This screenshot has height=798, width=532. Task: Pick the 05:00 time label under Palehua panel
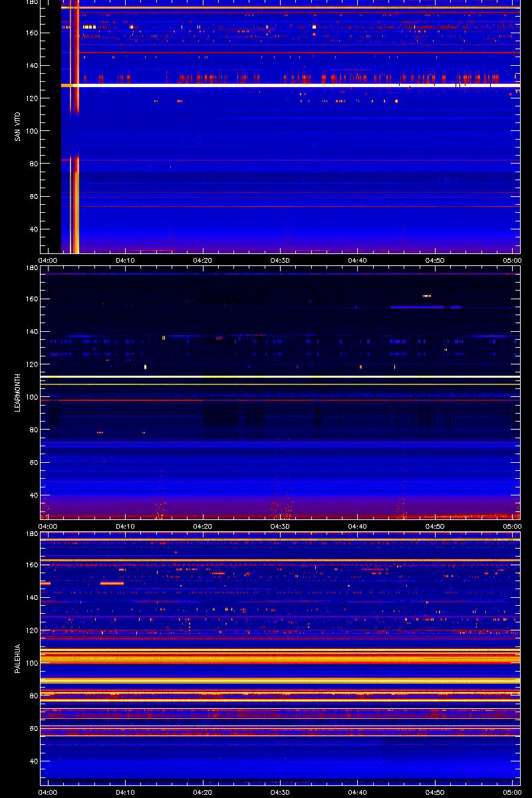click(512, 792)
